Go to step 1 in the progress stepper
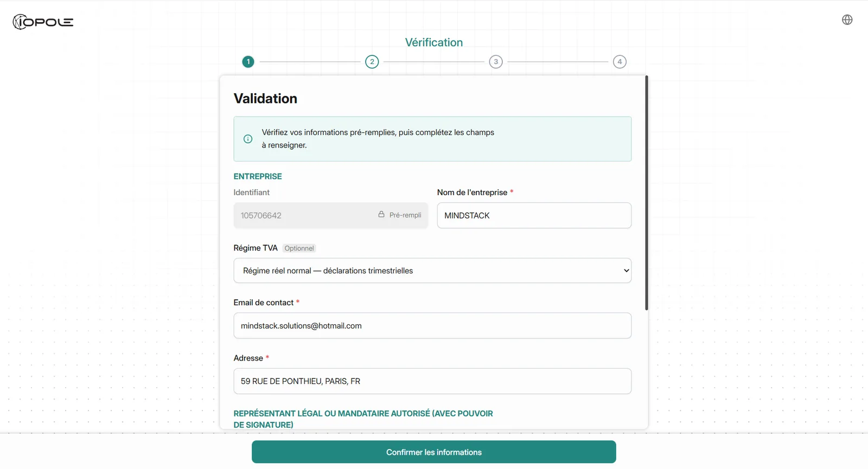This screenshot has width=868, height=469. [248, 62]
